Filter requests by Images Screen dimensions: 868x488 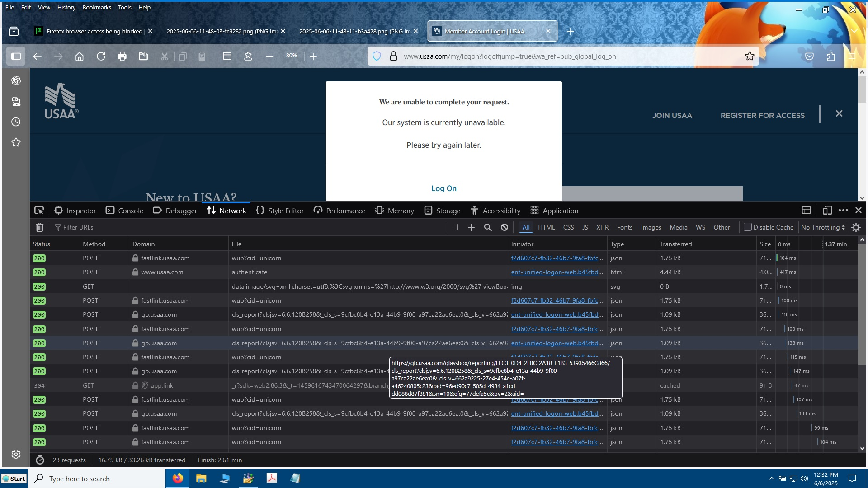651,227
